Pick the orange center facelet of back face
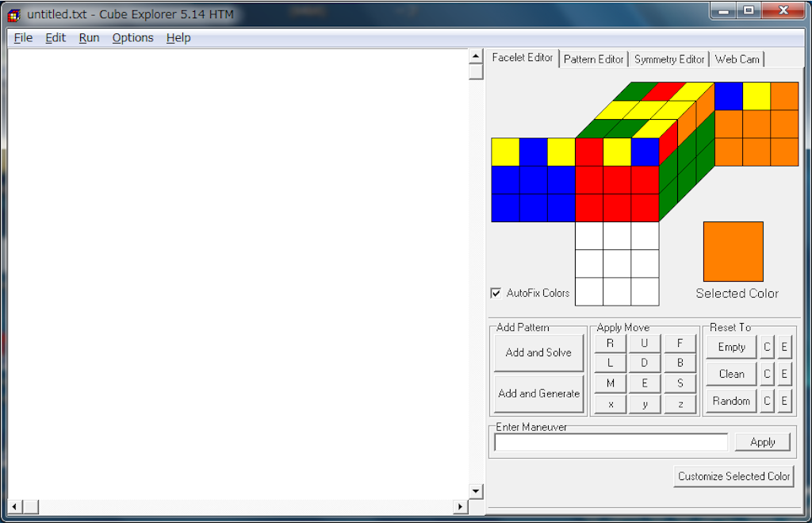Image resolution: width=812 pixels, height=523 pixels. [756, 124]
